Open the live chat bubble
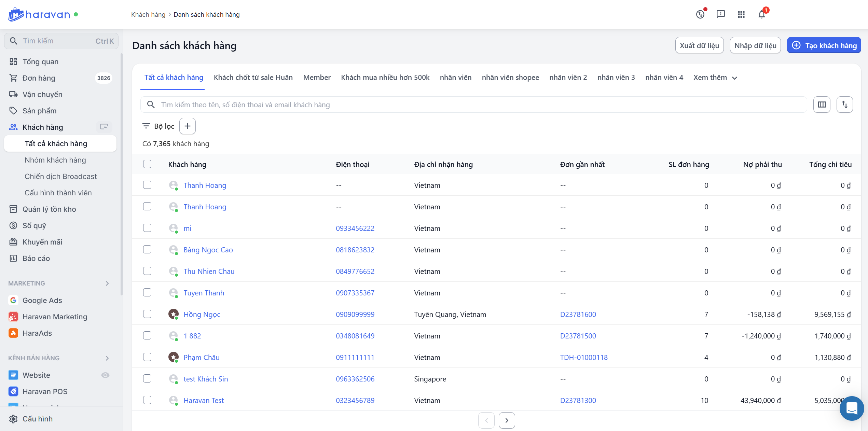 coord(852,408)
